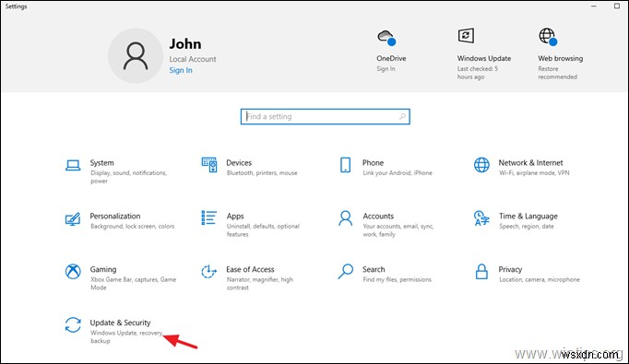Click 'Restore recommended' text
This screenshot has width=629, height=364.
(x=557, y=73)
